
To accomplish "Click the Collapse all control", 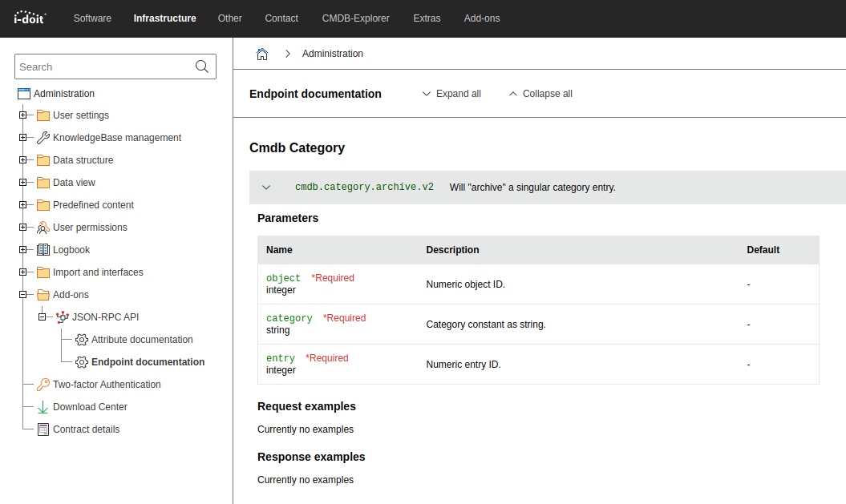I will (x=540, y=94).
